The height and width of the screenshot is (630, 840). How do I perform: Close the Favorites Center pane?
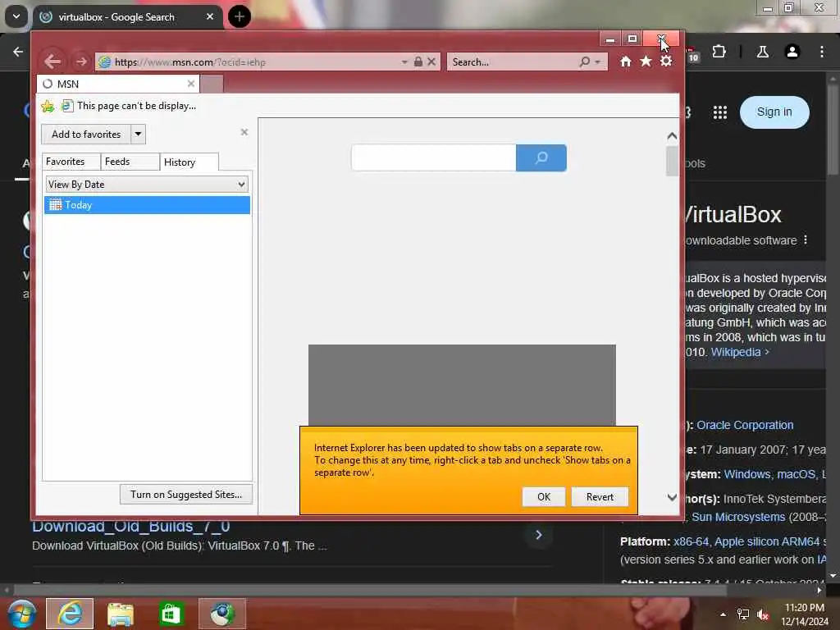coord(244,132)
